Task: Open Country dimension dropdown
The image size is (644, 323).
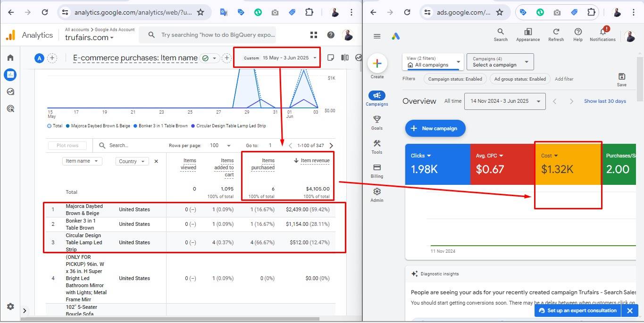Action: (132, 161)
